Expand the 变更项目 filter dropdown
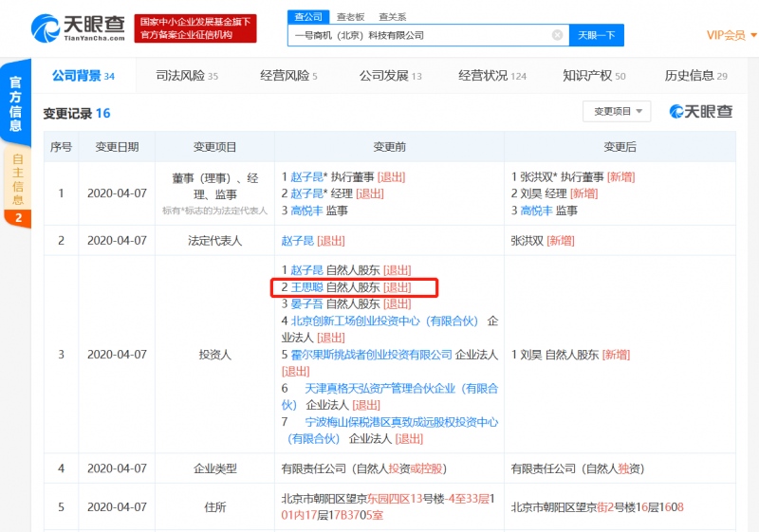Viewport: 759px width, 532px height. [617, 112]
